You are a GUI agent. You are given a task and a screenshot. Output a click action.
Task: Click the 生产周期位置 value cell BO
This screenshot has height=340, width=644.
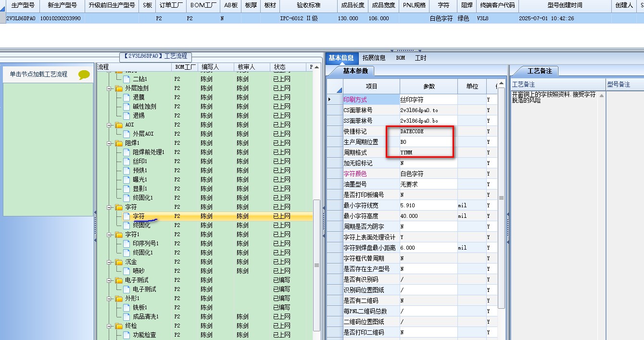428,142
